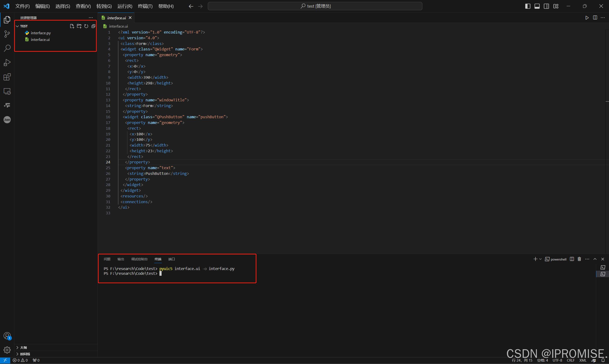Click the test command center search box
The width and height of the screenshot is (609, 364).
(x=315, y=6)
